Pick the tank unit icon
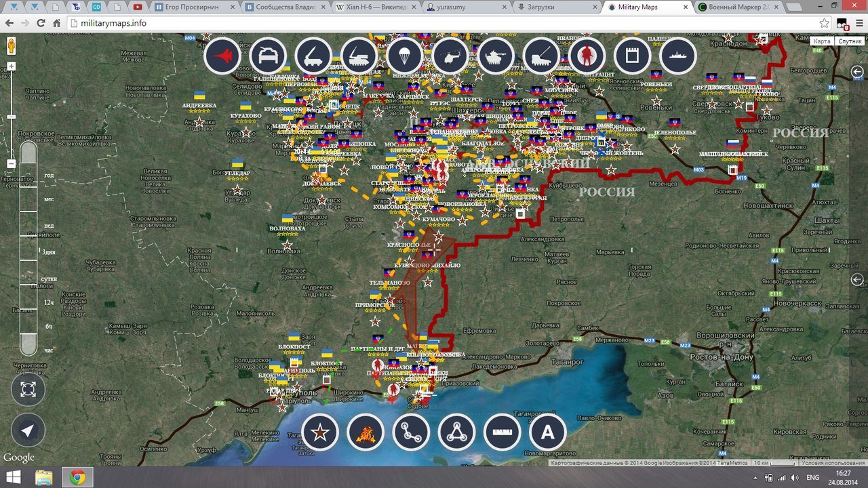This screenshot has height=488, width=868. coord(495,56)
